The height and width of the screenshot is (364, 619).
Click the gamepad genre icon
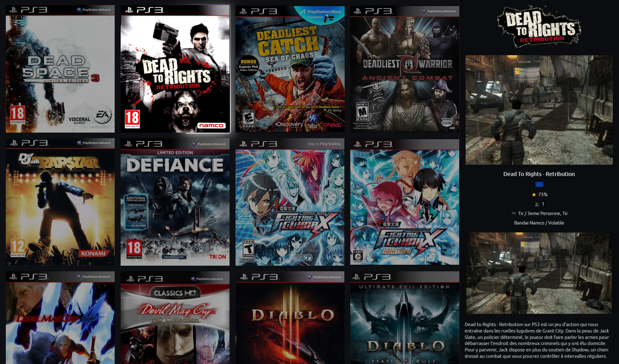(x=513, y=214)
